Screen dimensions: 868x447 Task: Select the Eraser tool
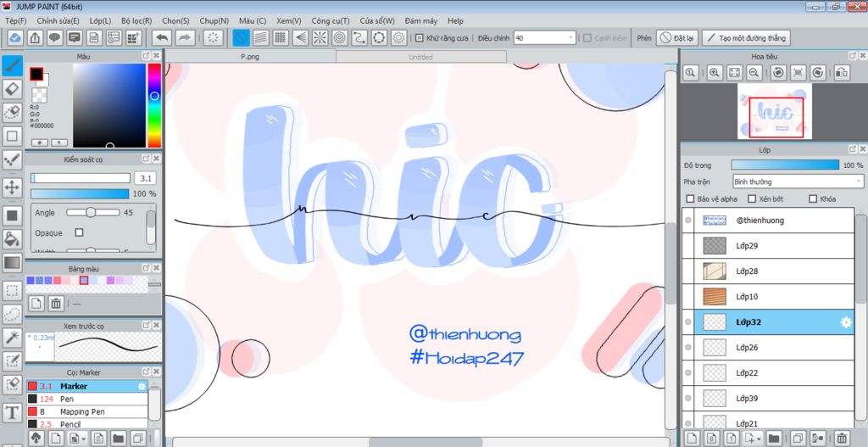click(x=12, y=88)
